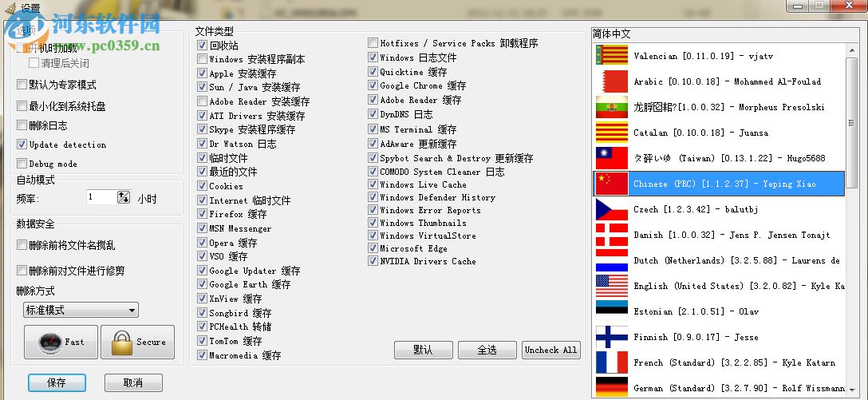Uncheck Google Earth 缓存 checkbox
The width and height of the screenshot is (868, 400).
tap(202, 284)
